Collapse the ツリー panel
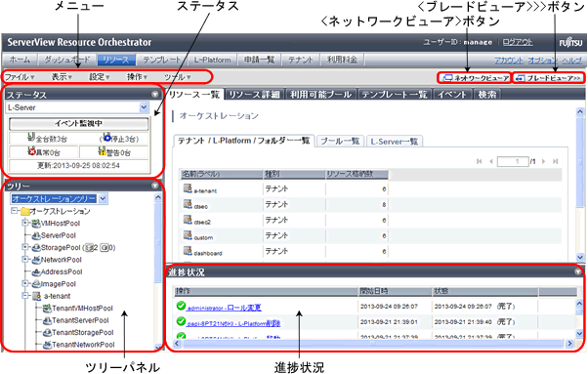The width and height of the screenshot is (588, 374). 155,186
